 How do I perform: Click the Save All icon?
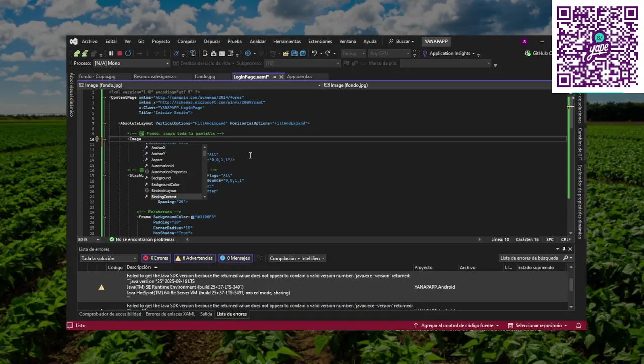click(x=303, y=53)
